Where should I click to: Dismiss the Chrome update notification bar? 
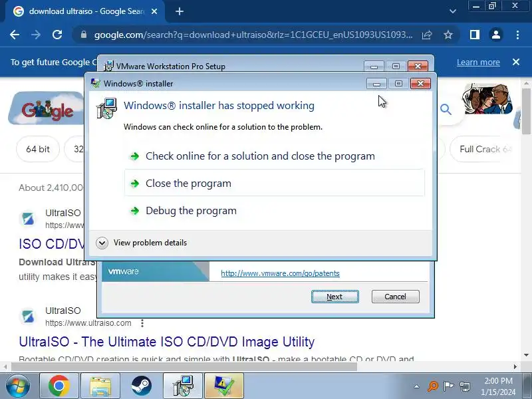pyautogui.click(x=516, y=62)
